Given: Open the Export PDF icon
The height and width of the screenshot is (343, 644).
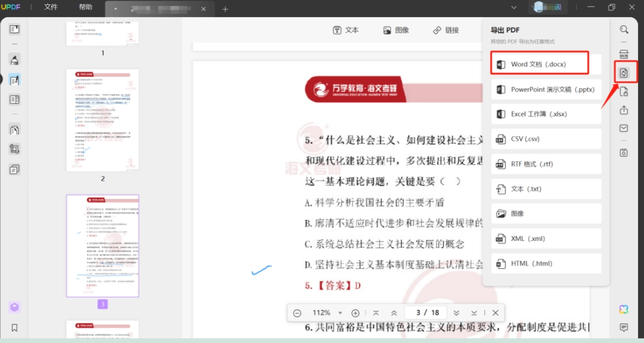Looking at the screenshot, I should [x=624, y=73].
